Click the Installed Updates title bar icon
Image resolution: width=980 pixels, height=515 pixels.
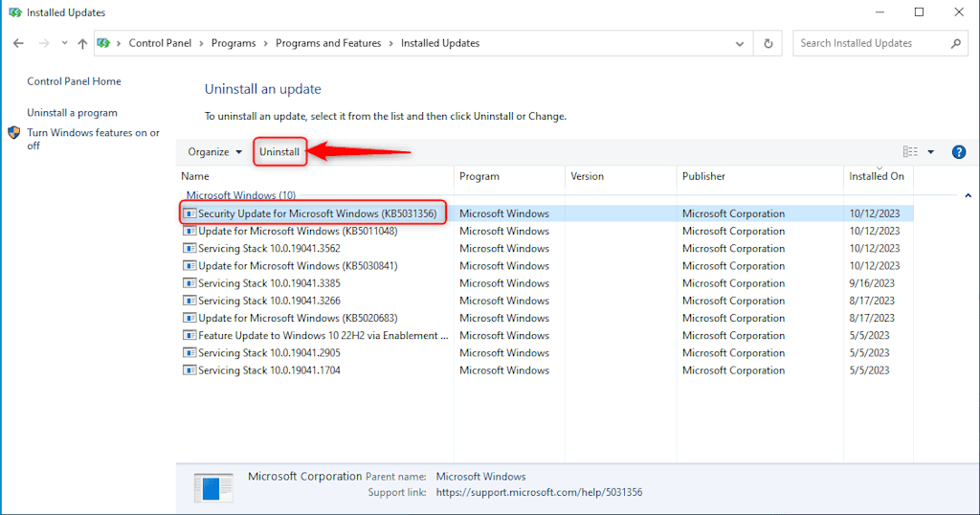pyautogui.click(x=15, y=12)
